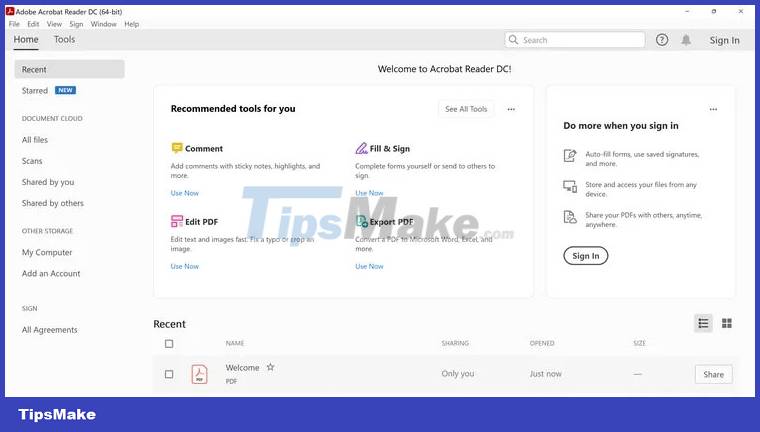Click Sign In in top bar

(724, 40)
